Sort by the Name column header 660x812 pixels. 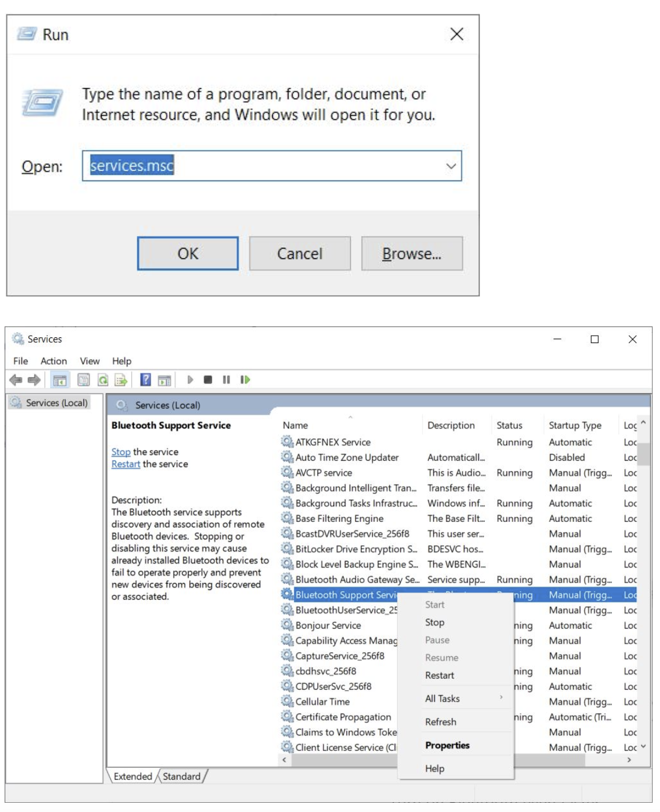(x=350, y=425)
